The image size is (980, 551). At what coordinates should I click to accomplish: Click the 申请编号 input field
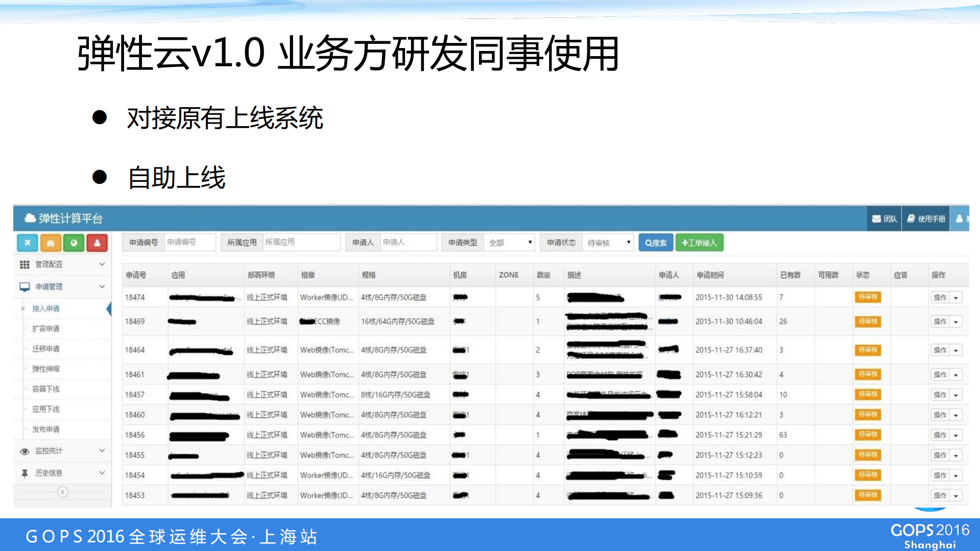pos(190,242)
